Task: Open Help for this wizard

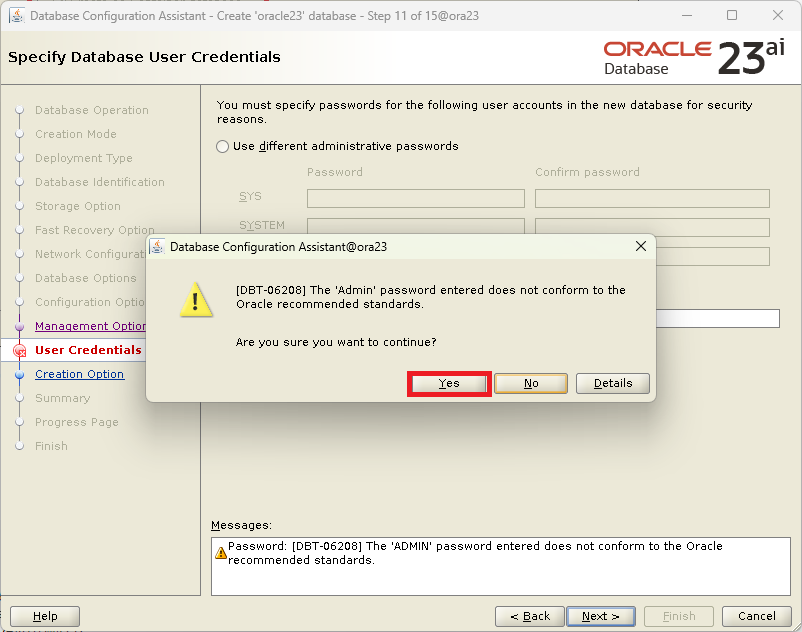Action: coord(45,616)
